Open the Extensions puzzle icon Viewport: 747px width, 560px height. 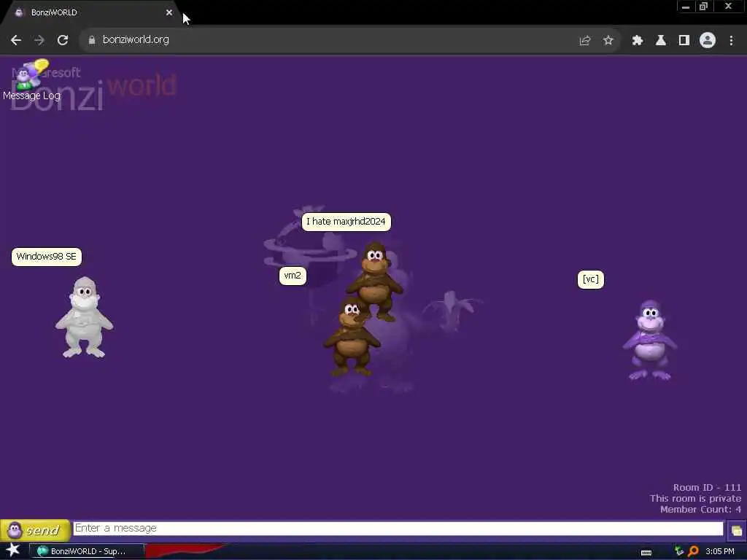pos(638,41)
